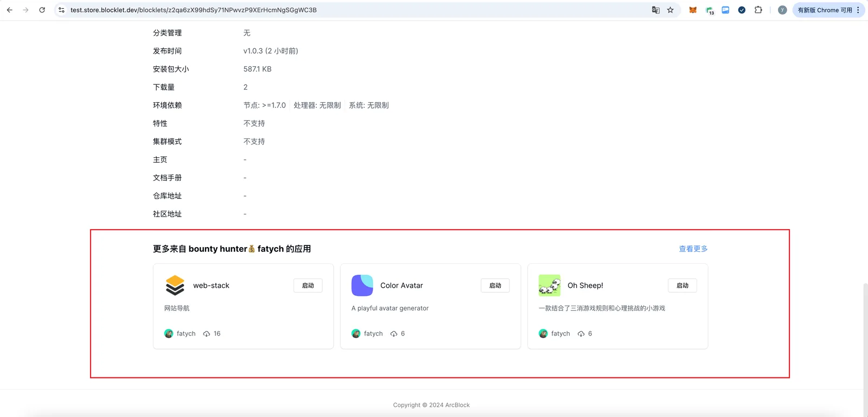Click the download count 16 on web-stack
The image size is (868, 417).
tap(217, 333)
